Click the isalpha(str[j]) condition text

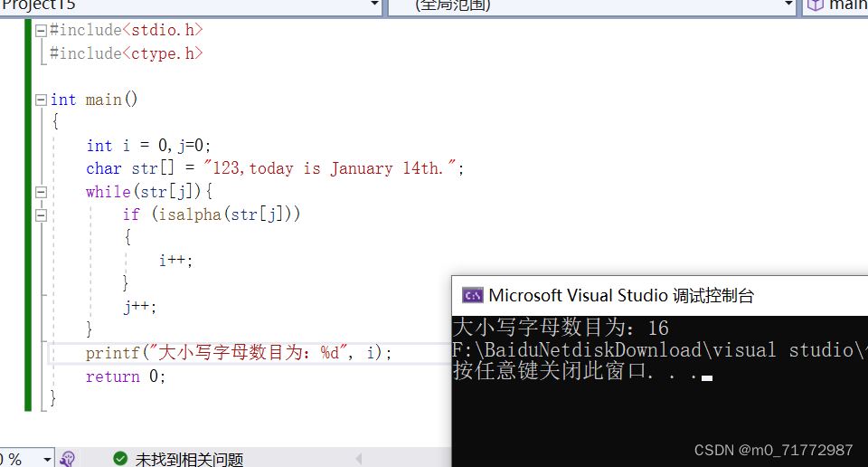(x=225, y=214)
